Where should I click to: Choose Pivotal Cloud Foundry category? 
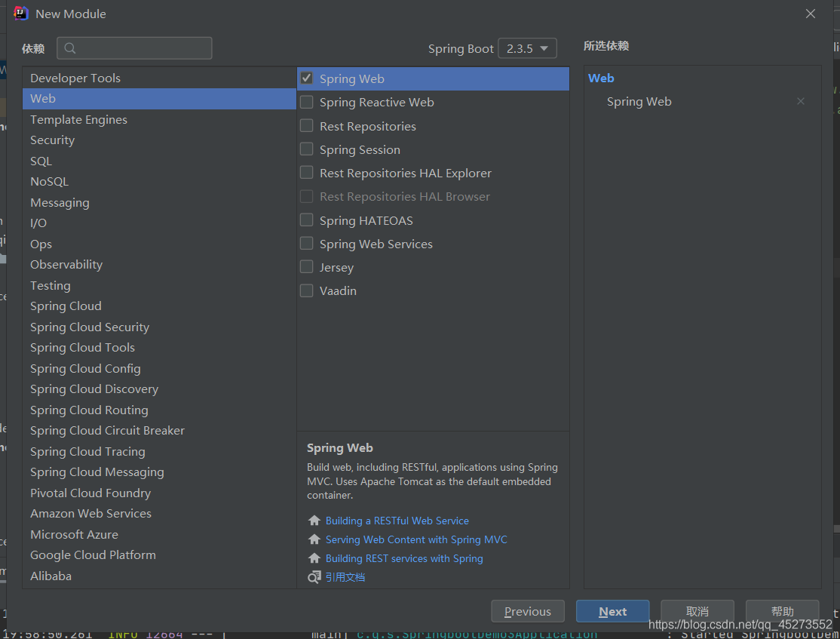click(x=159, y=493)
